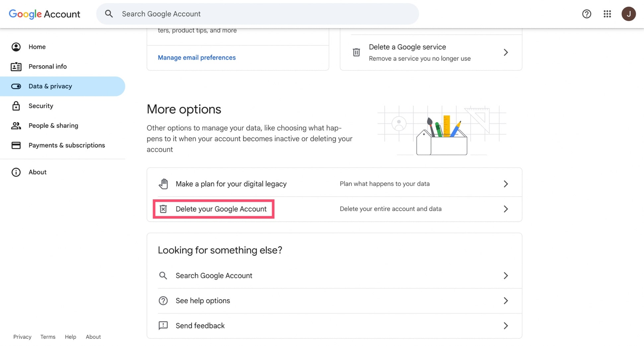This screenshot has width=644, height=346.
Task: Open digital legacy row chevron arrow
Action: pos(505,184)
